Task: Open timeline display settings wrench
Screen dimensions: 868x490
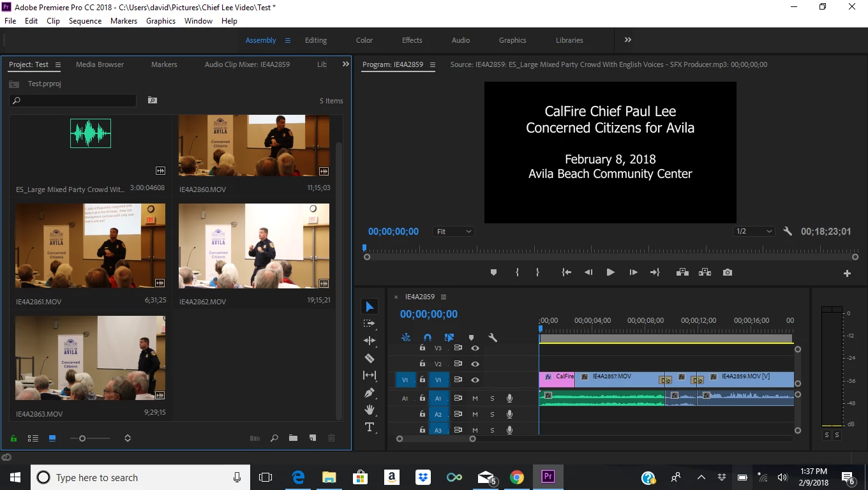Action: pos(493,338)
